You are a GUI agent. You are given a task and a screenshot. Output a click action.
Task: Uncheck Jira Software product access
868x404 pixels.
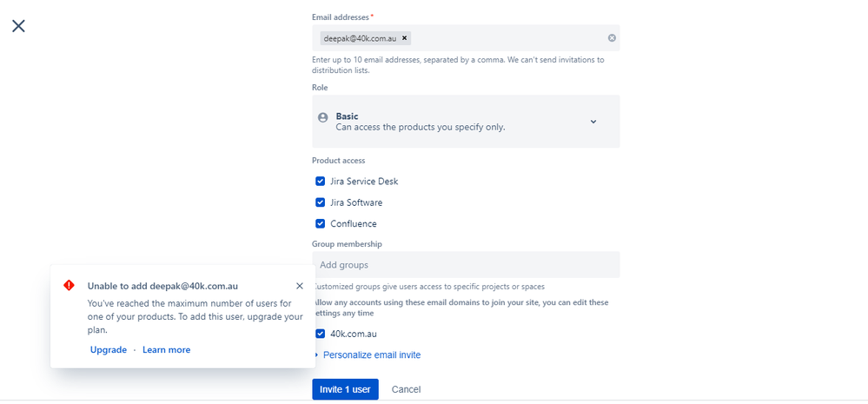pos(320,202)
